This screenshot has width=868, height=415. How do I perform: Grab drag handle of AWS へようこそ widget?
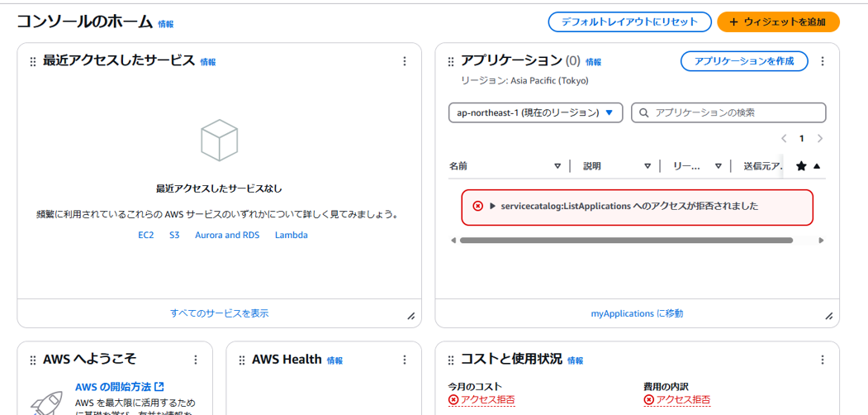(x=33, y=360)
